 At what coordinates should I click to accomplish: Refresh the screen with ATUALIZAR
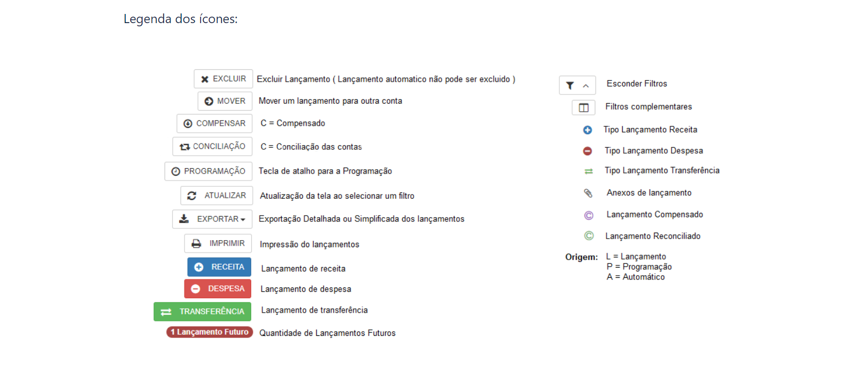pyautogui.click(x=216, y=196)
